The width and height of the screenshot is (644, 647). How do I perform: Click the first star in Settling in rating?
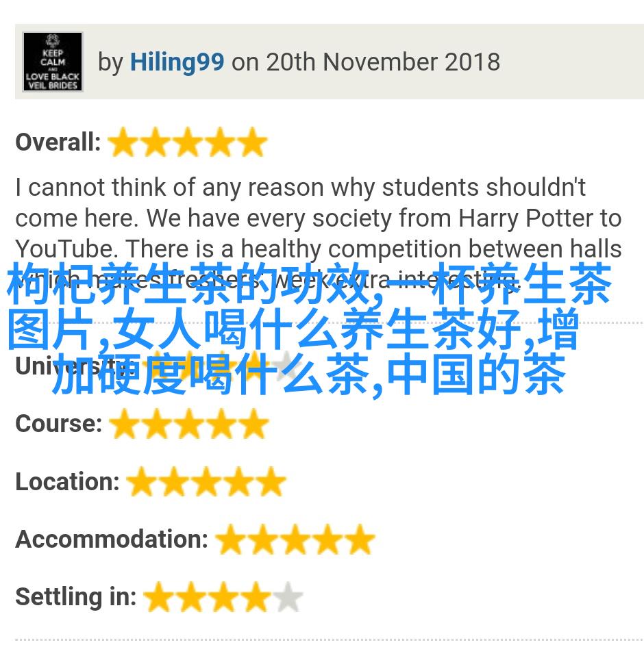[x=158, y=596]
